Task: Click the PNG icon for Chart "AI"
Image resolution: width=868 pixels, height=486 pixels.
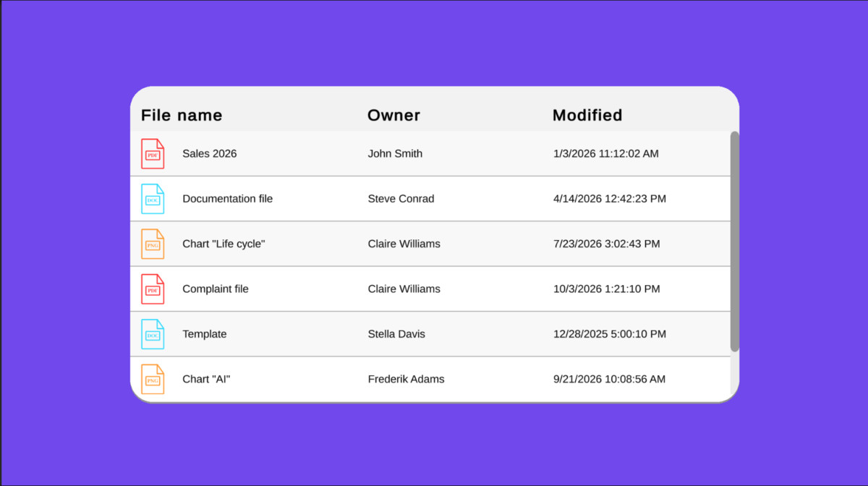Action: (153, 379)
